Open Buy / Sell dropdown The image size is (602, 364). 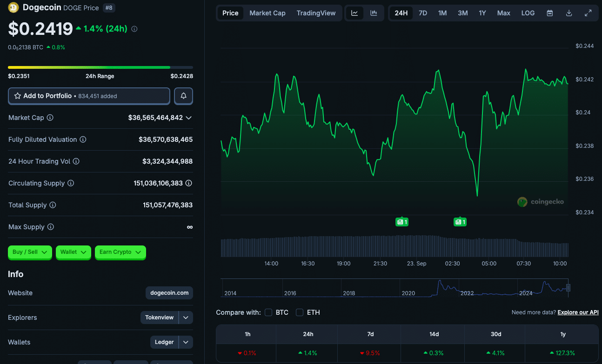tap(30, 252)
